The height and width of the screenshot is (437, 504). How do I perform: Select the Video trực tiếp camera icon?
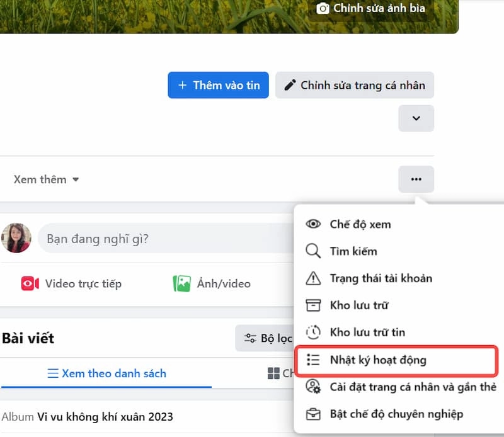point(30,283)
